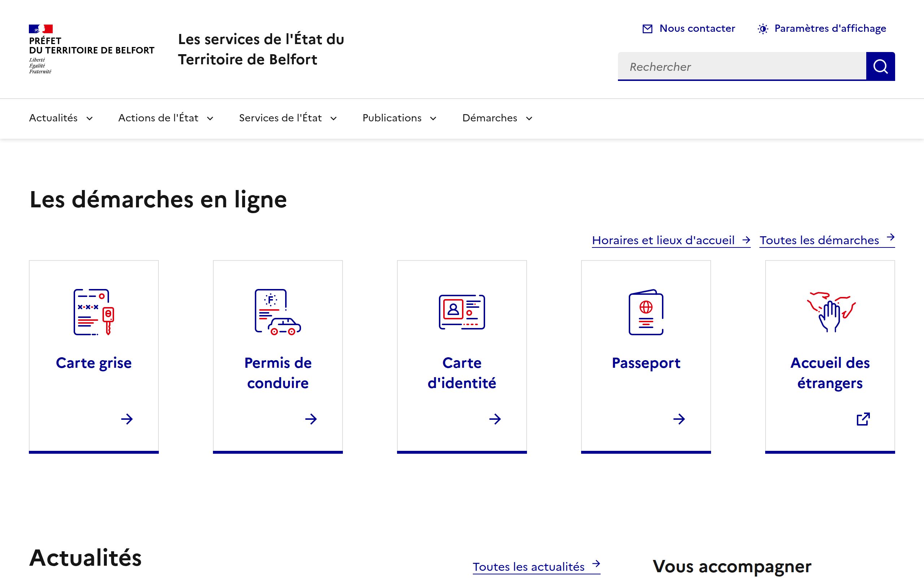Click the Passeport booklet icon
The height and width of the screenshot is (578, 924).
click(x=646, y=312)
